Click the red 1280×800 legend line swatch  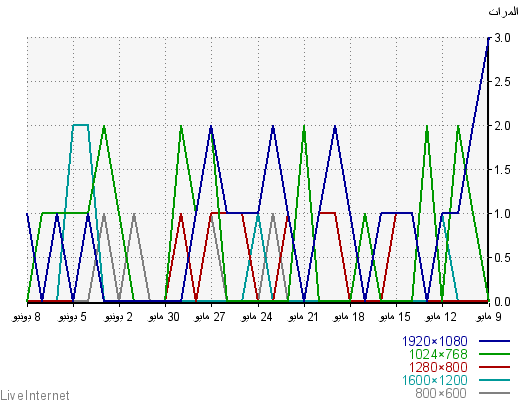pos(495,367)
